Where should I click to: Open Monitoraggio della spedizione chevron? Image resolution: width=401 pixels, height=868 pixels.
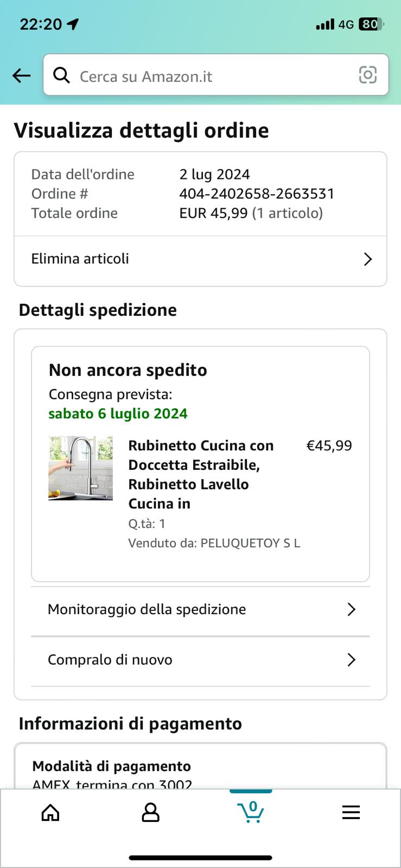point(352,610)
